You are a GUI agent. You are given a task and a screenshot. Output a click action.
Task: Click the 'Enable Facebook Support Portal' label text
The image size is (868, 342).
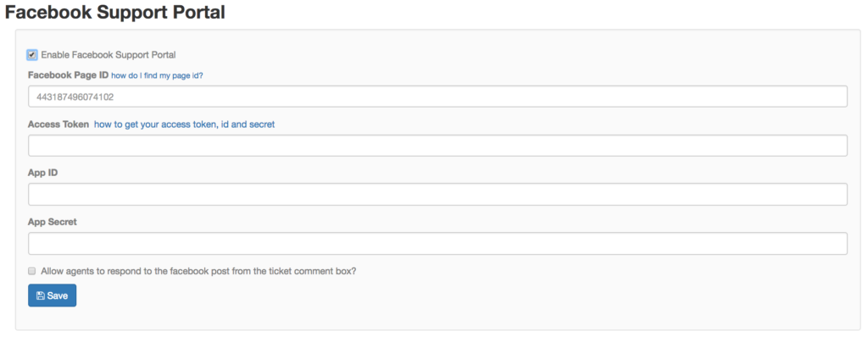[x=108, y=55]
